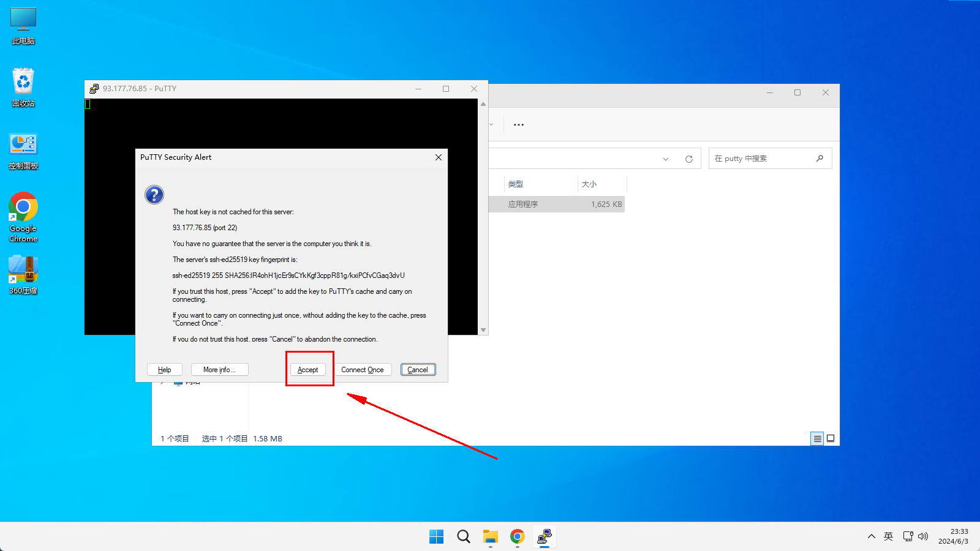Screen dimensions: 980x551
Task: Open taskbar Search
Action: pyautogui.click(x=464, y=537)
